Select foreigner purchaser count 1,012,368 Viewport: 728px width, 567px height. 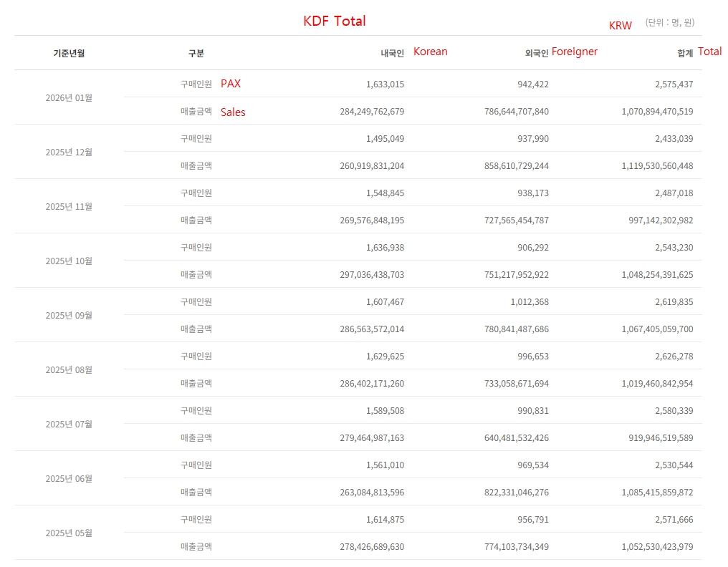tap(530, 301)
